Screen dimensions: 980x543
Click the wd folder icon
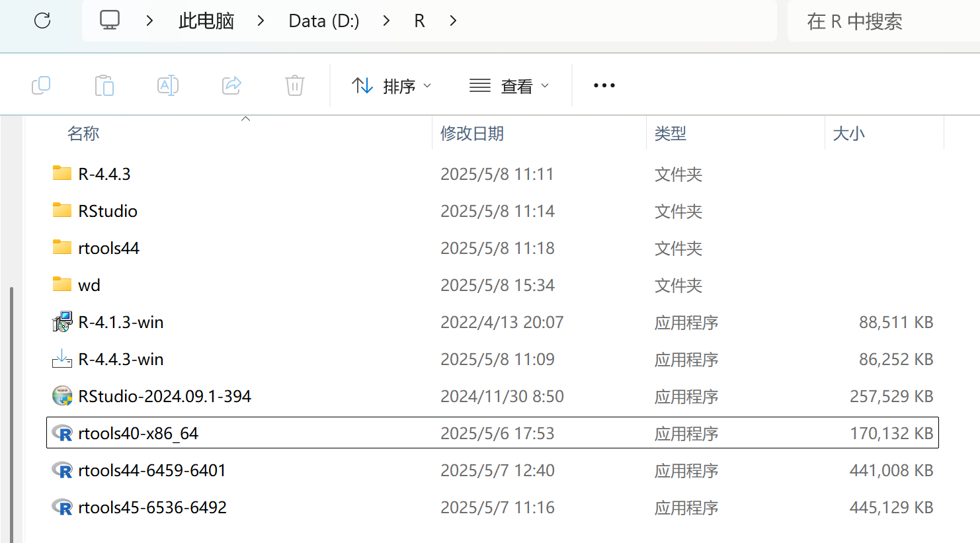tap(62, 284)
